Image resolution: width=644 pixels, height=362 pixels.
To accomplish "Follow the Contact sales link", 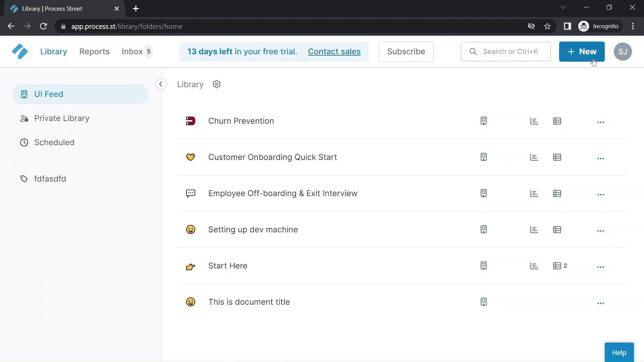I will point(334,52).
